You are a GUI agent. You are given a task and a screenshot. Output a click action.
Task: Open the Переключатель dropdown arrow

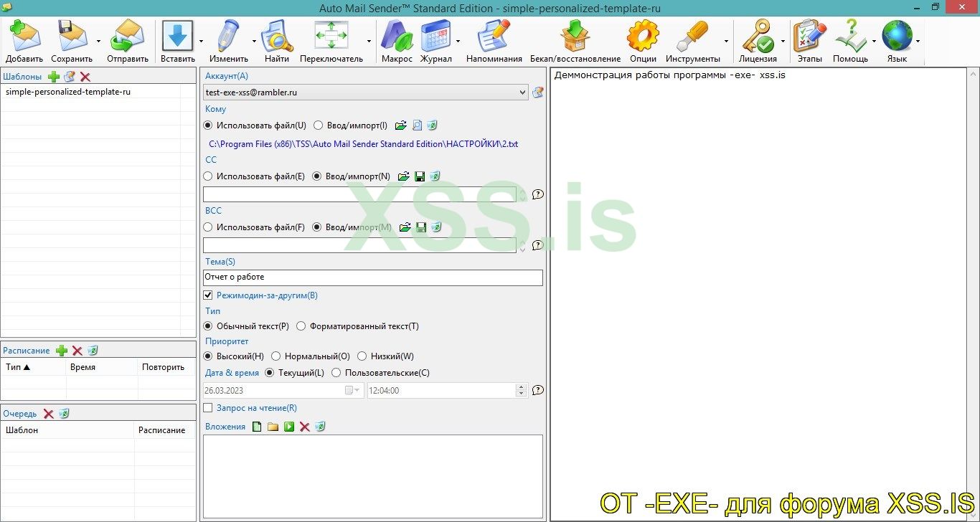(369, 42)
